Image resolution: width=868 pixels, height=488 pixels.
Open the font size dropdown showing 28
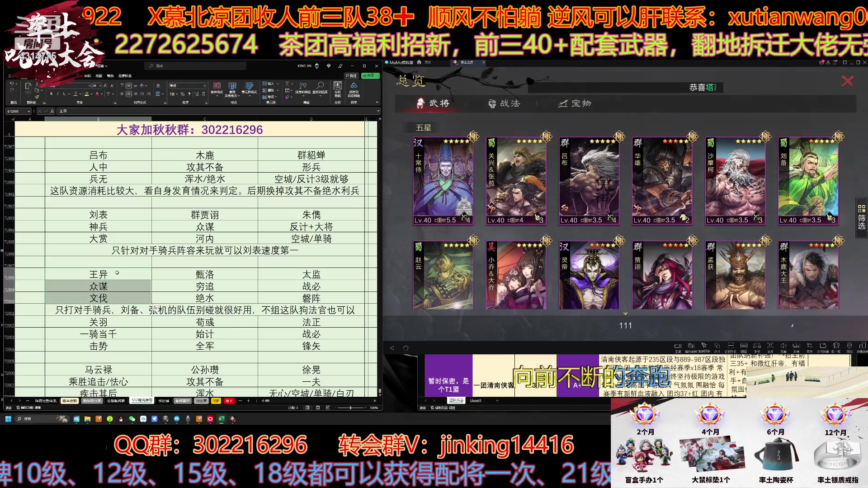tap(100, 86)
